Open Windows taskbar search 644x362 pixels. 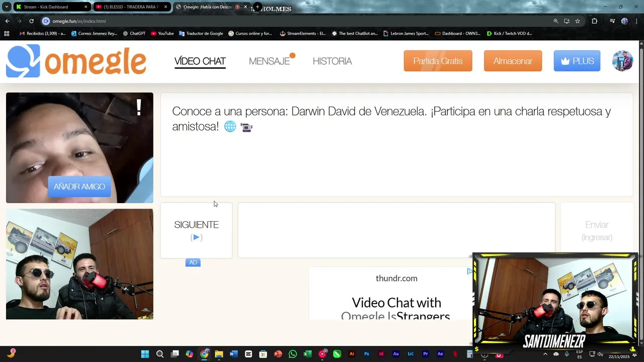[x=160, y=354]
